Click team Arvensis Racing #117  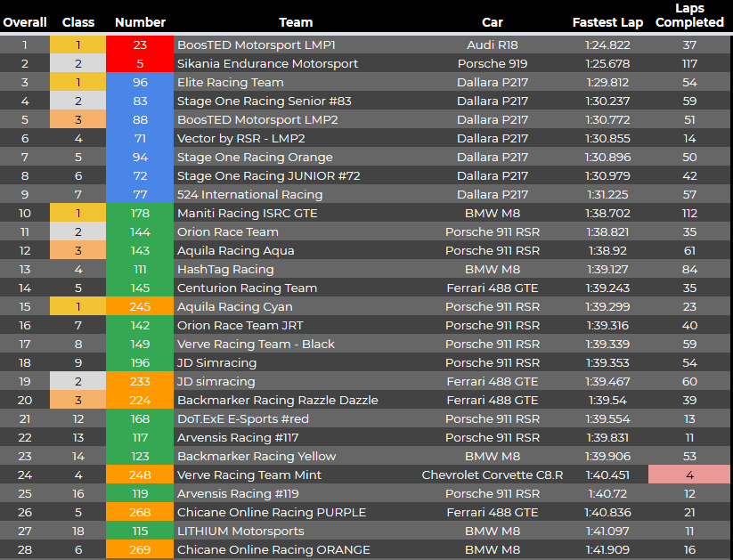pyautogui.click(x=238, y=437)
